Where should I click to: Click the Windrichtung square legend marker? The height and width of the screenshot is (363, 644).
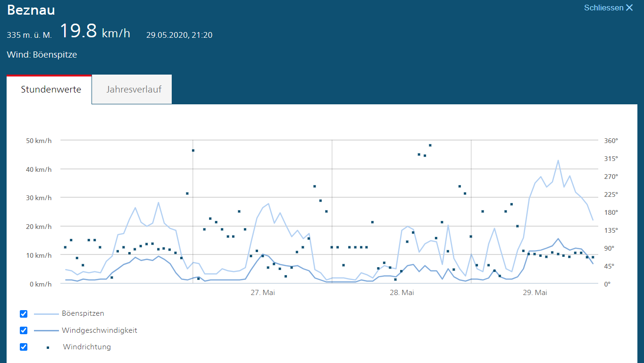pyautogui.click(x=48, y=347)
